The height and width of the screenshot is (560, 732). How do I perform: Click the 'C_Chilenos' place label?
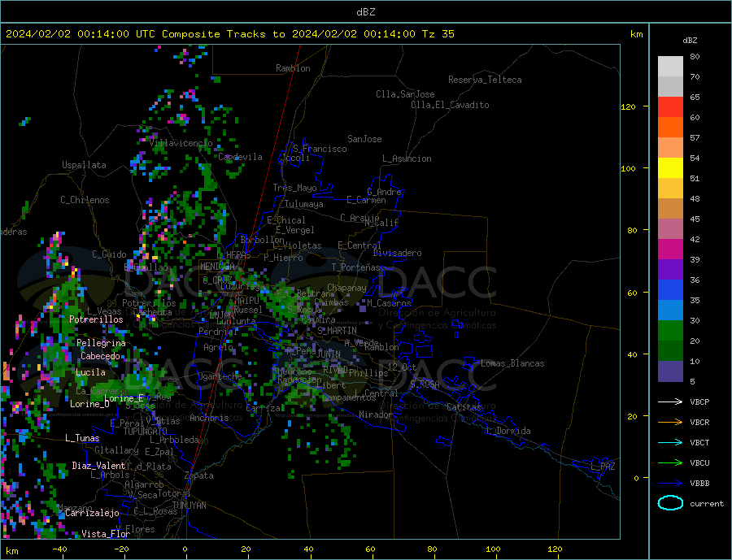click(85, 200)
